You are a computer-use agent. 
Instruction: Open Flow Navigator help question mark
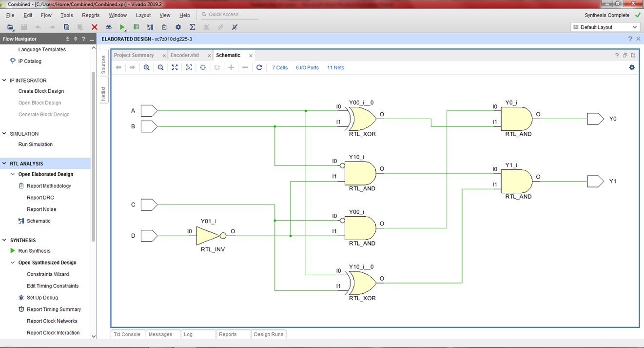tap(84, 39)
